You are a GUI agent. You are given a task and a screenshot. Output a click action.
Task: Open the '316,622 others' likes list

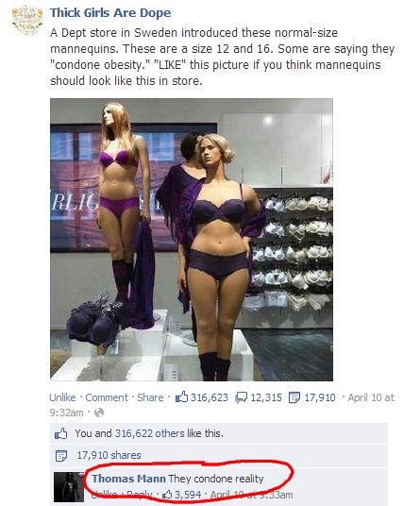(150, 433)
